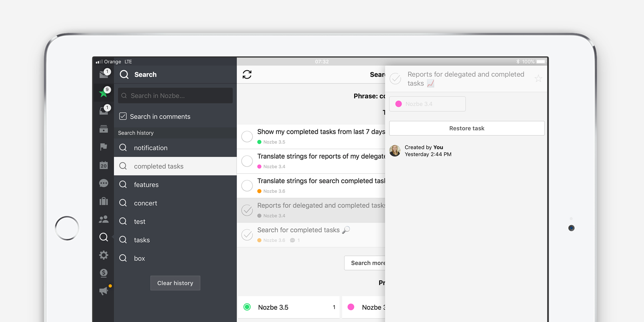The image size is (644, 322).
Task: Click the cellular signal bars
Action: tap(99, 62)
